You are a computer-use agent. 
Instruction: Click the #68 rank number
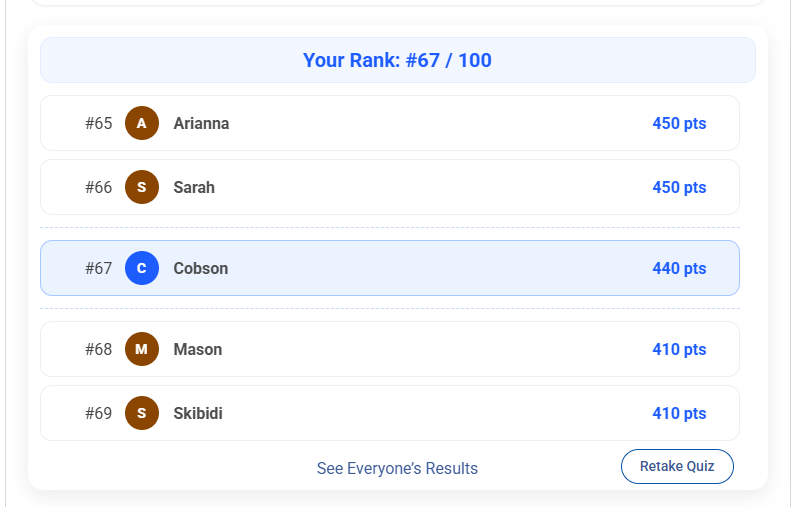98,349
